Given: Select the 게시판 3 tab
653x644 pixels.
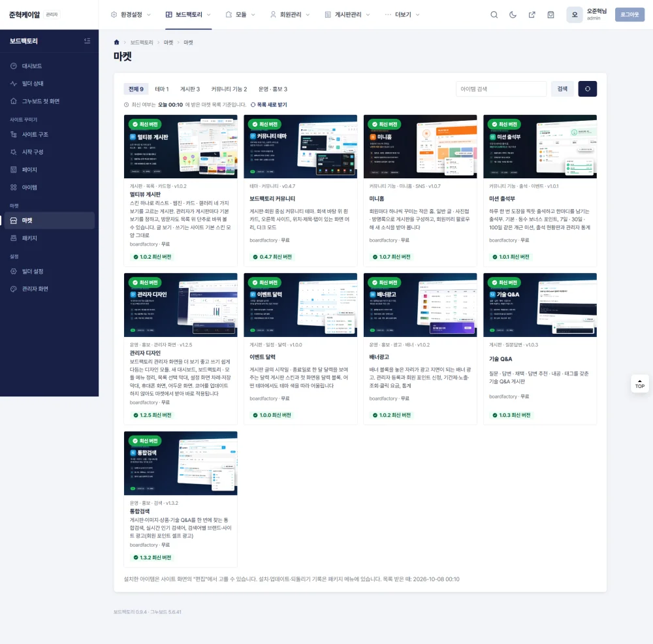Looking at the screenshot, I should pyautogui.click(x=190, y=89).
